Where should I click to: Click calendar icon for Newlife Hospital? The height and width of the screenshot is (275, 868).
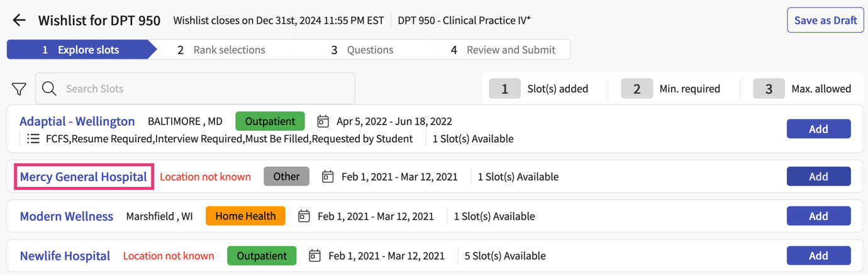[314, 256]
